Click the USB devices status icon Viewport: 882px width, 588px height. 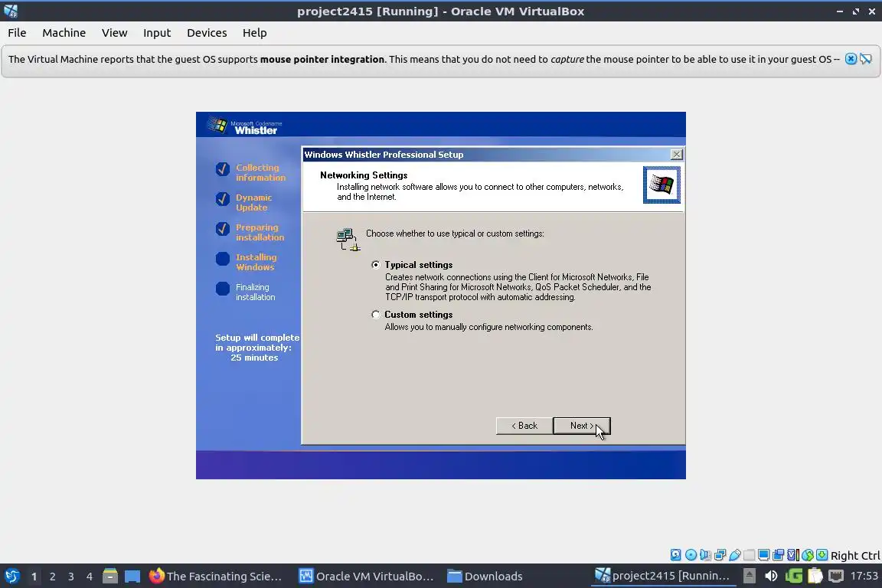pyautogui.click(x=735, y=555)
